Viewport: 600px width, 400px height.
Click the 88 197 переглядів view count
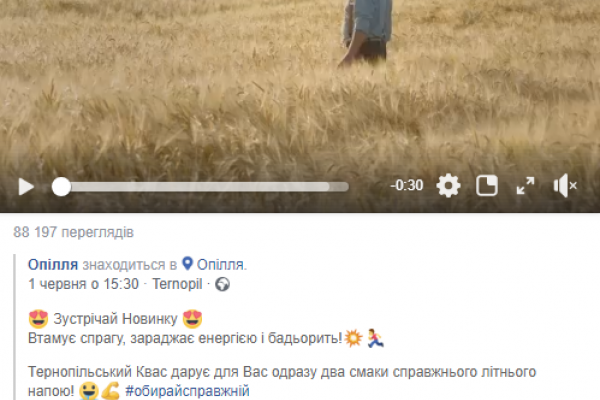point(73,232)
